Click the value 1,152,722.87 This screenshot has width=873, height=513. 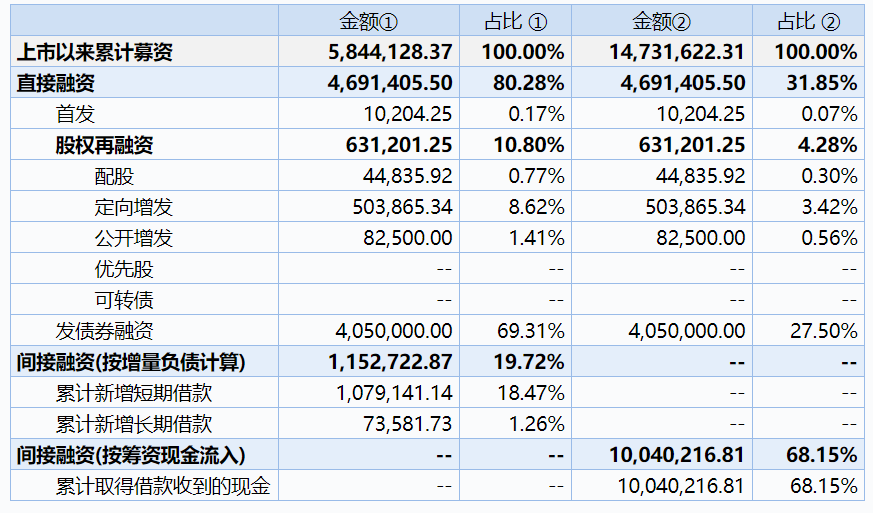coord(390,363)
